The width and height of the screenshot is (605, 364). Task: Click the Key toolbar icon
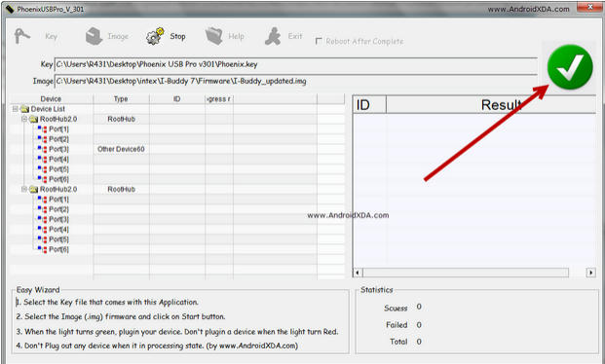pyautogui.click(x=21, y=36)
